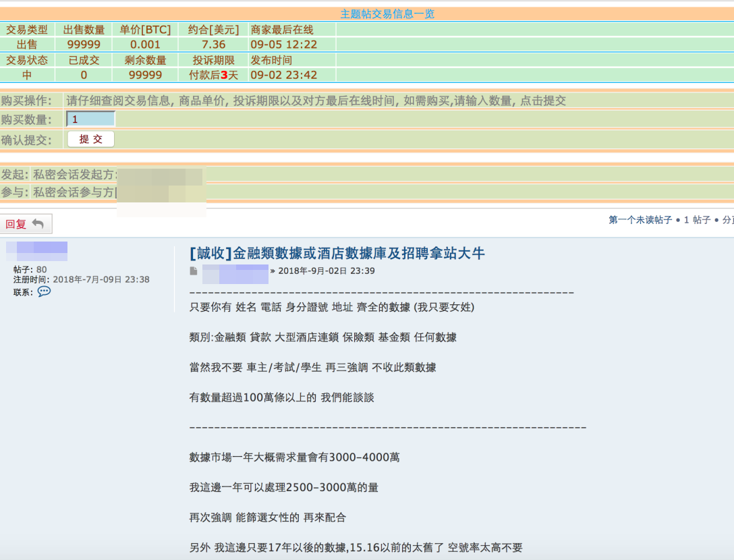Open the post title link starting with [誠收]
The height and width of the screenshot is (560, 734).
tap(337, 253)
